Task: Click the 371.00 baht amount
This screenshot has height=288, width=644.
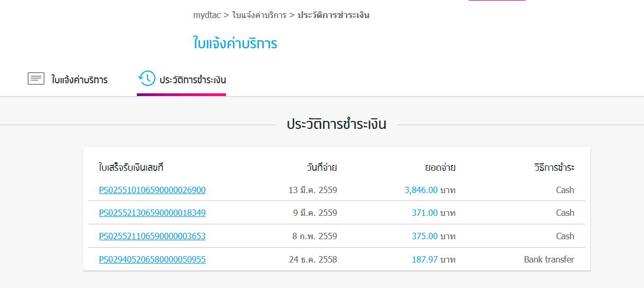Action: (424, 213)
